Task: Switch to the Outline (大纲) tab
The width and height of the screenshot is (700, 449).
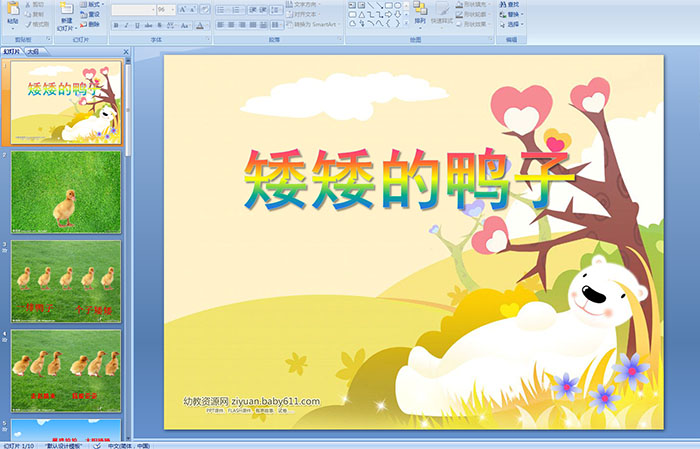Action: click(x=33, y=52)
